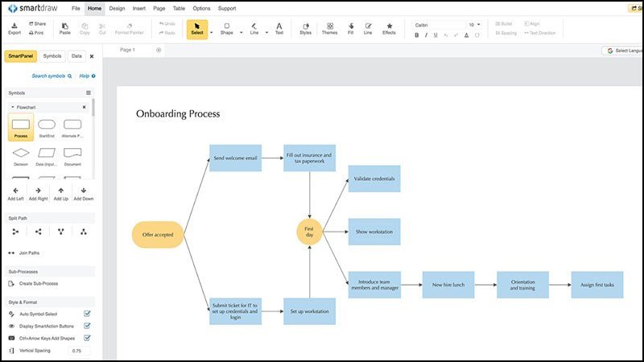Screen dimensions: 644x362
Task: Select the Start/End symbol
Action: pos(47,128)
